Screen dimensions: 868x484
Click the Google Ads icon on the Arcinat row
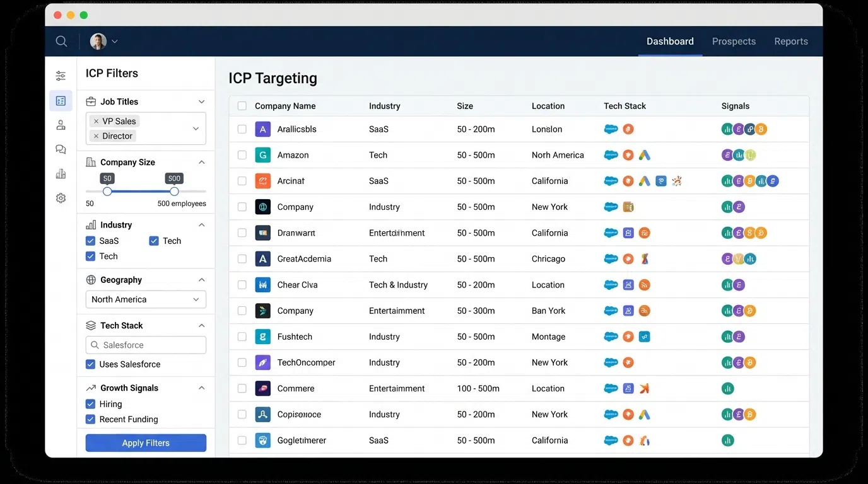click(645, 181)
